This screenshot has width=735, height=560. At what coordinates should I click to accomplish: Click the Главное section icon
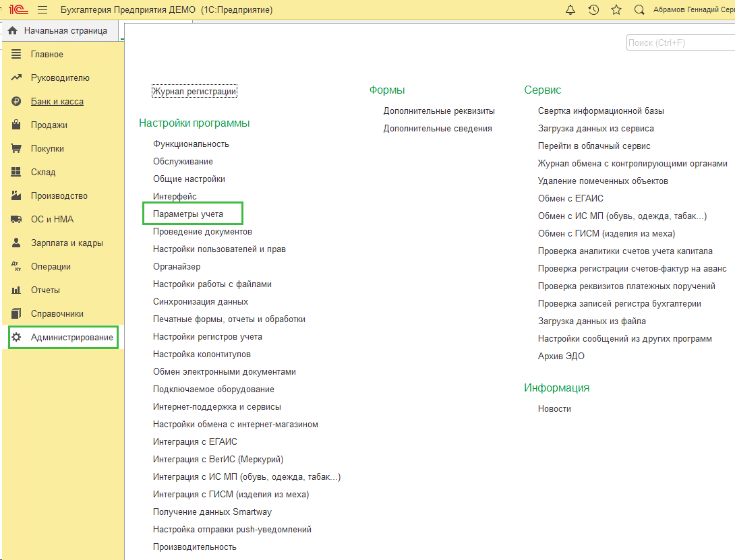(x=16, y=55)
